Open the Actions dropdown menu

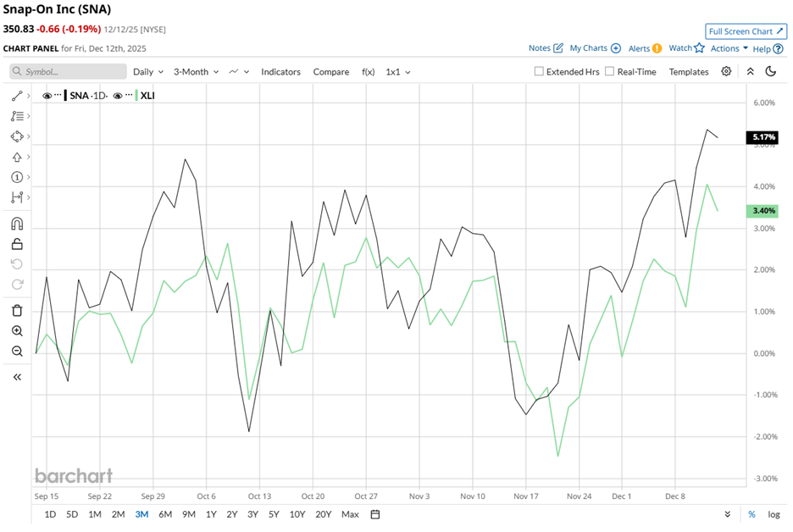tap(729, 48)
